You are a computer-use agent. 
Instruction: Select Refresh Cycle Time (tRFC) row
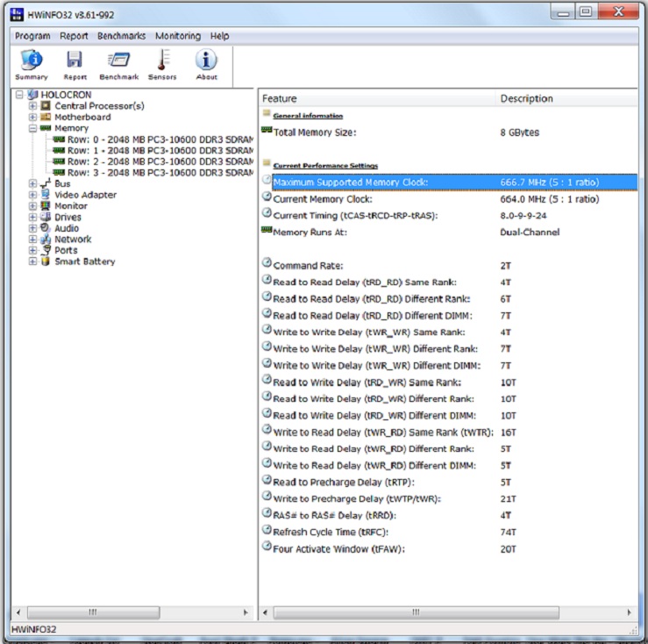[x=448, y=533]
